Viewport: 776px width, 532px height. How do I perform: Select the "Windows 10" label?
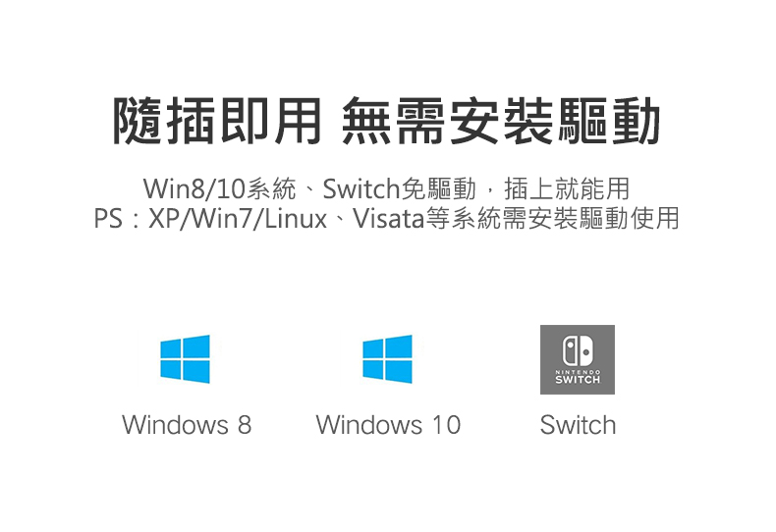tap(389, 425)
